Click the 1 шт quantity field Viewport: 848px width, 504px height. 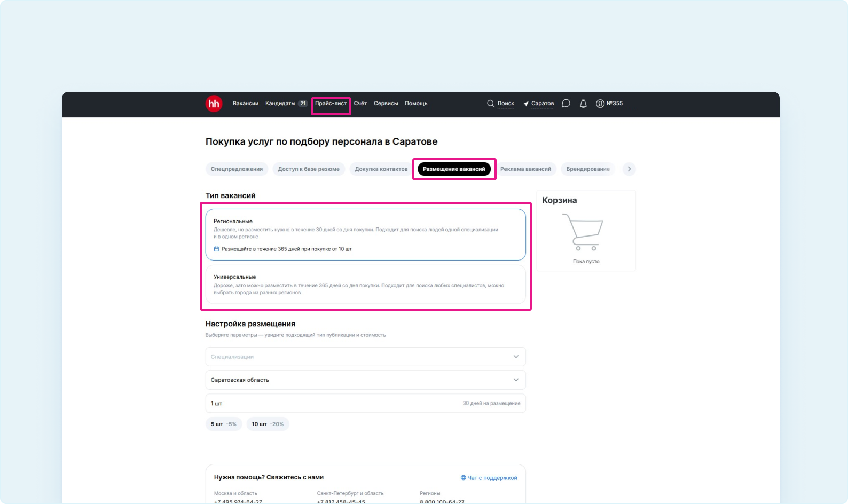coord(366,403)
